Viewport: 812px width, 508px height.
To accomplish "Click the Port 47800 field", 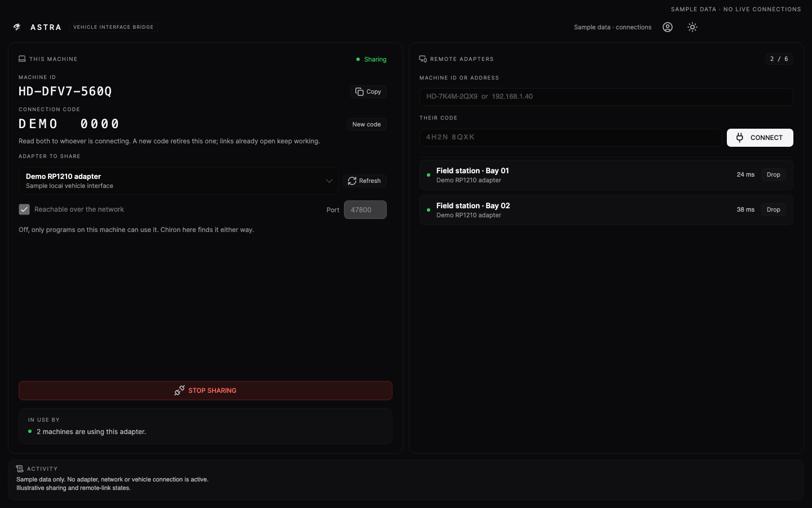I will point(365,209).
